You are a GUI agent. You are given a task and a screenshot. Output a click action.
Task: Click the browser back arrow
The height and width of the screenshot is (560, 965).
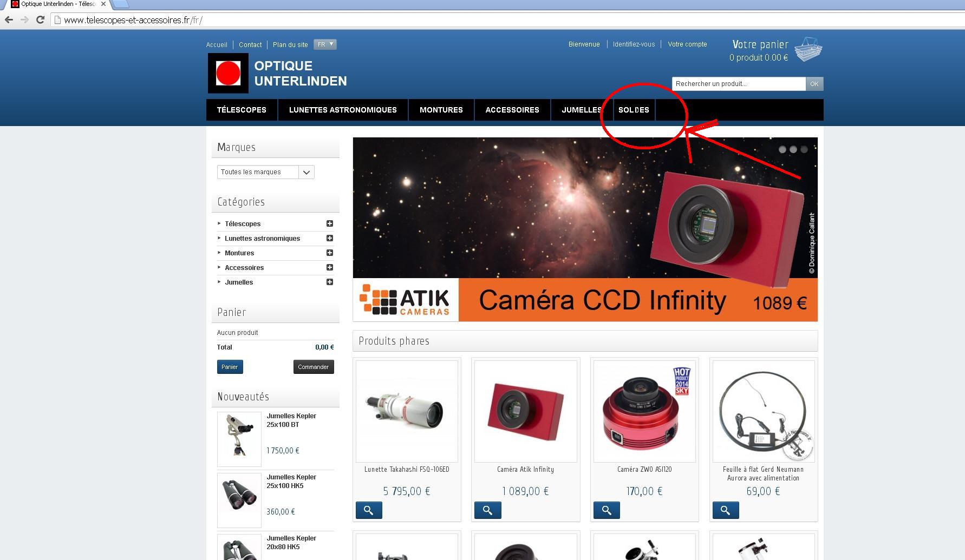(9, 20)
